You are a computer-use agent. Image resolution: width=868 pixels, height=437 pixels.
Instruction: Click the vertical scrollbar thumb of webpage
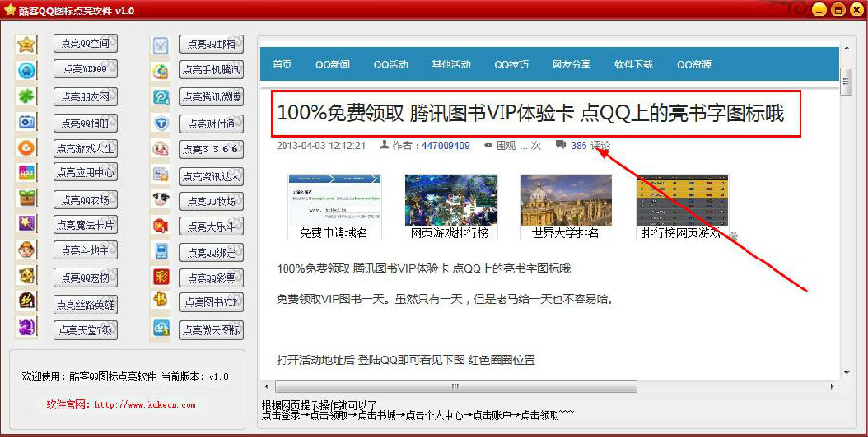pos(846,78)
